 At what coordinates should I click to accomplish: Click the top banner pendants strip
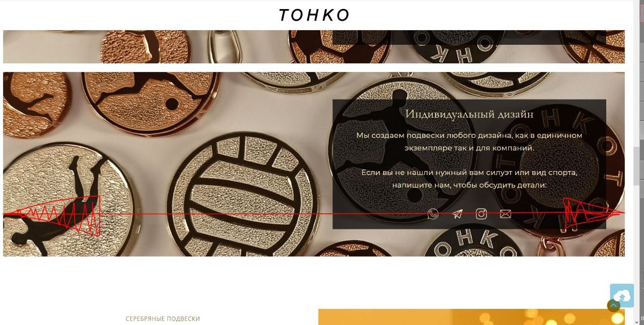(x=314, y=47)
